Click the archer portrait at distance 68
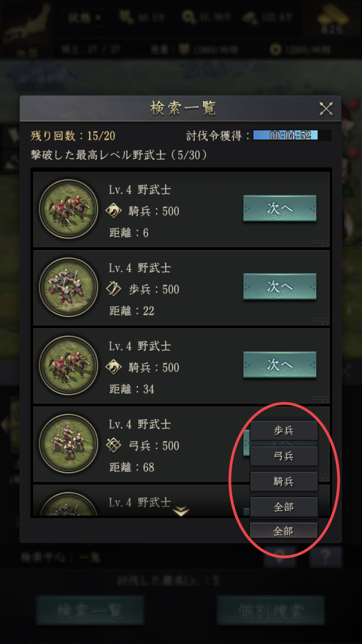 point(69,444)
